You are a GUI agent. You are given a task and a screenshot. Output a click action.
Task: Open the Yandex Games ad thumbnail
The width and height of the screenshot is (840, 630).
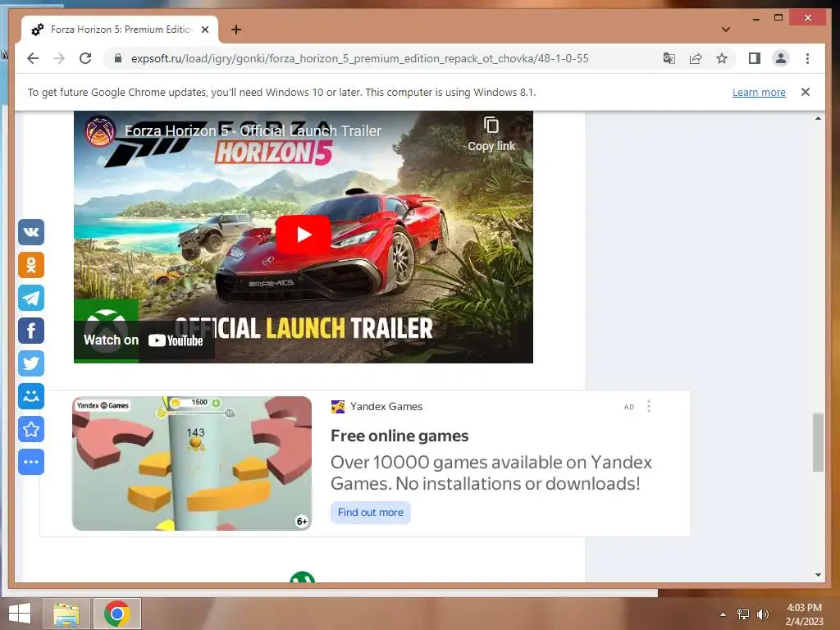pyautogui.click(x=192, y=463)
